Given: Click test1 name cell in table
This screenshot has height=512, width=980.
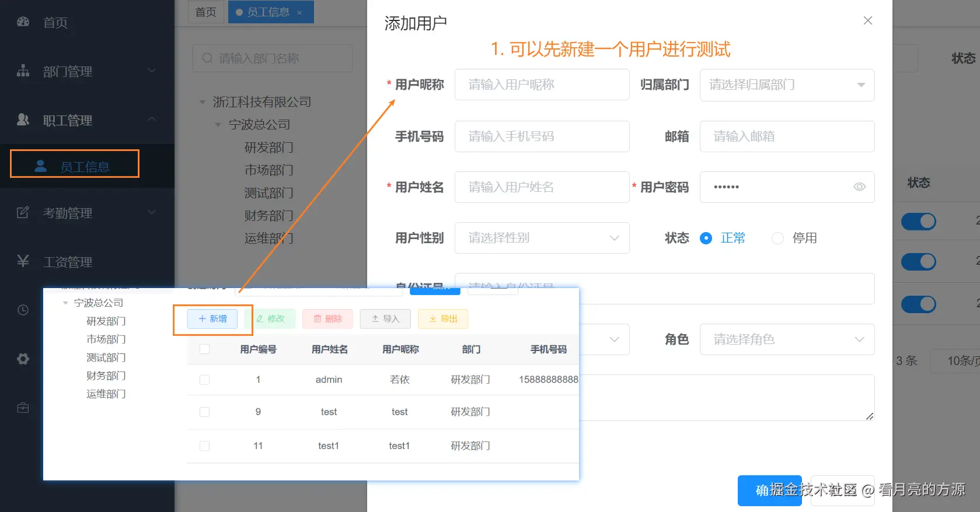Looking at the screenshot, I should click(x=329, y=446).
